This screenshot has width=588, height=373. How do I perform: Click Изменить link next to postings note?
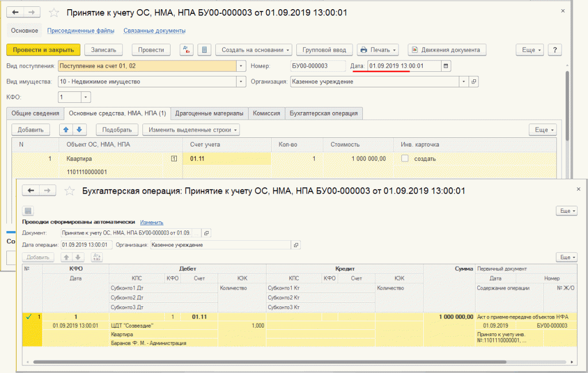[152, 222]
